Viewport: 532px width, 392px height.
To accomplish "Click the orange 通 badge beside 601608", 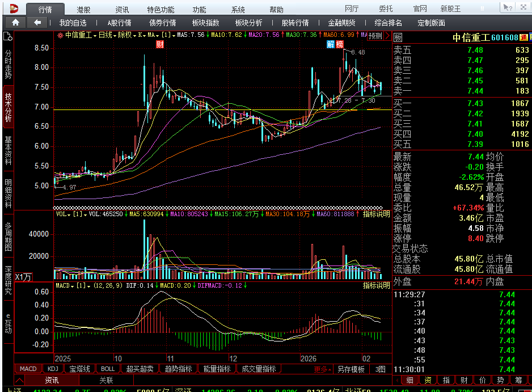I will tap(523, 37).
